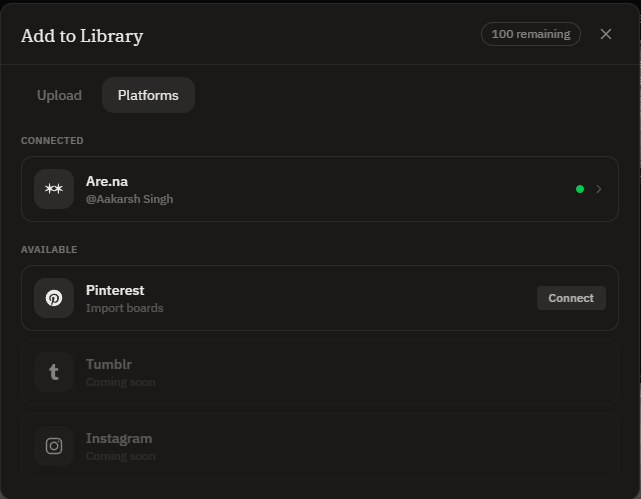Select the Platforms tab

[x=148, y=95]
